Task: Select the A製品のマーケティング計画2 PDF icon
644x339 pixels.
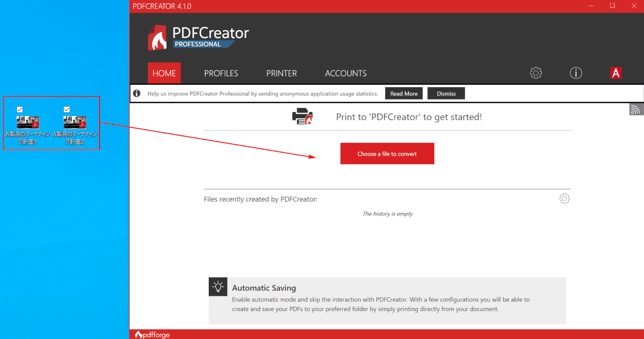Action: click(x=75, y=122)
